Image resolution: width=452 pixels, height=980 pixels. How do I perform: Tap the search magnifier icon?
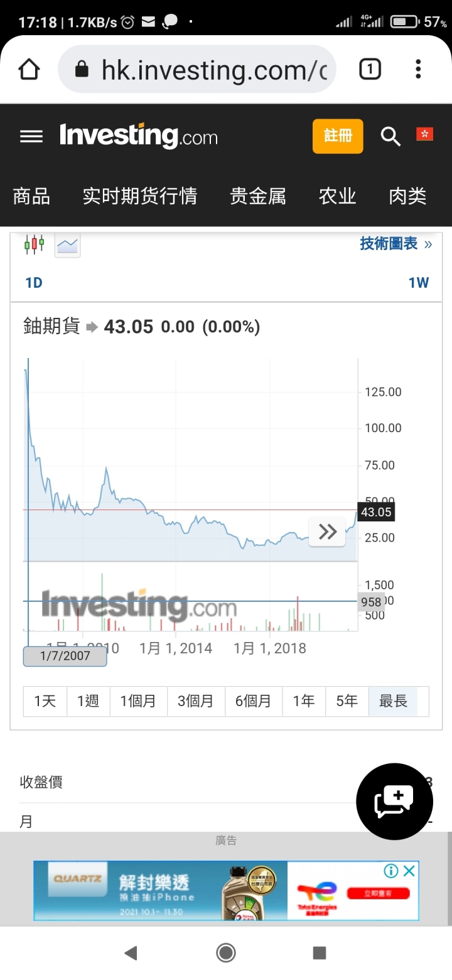click(390, 136)
